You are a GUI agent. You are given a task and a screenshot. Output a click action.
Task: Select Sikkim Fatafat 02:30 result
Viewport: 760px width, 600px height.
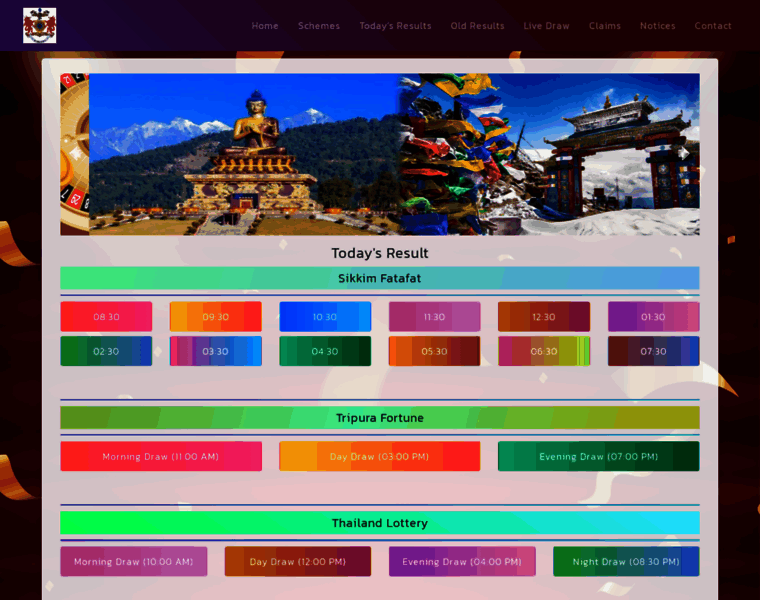click(x=106, y=351)
